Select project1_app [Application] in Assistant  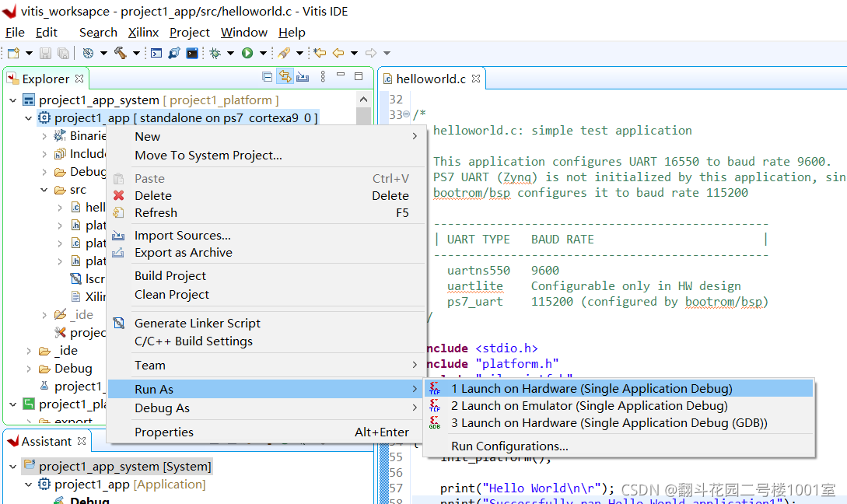click(122, 485)
